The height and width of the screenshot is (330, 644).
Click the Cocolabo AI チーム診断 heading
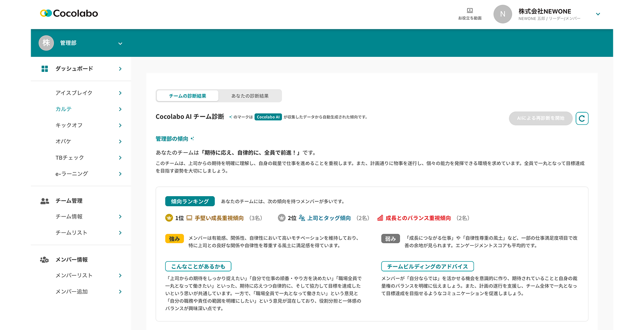(x=190, y=117)
